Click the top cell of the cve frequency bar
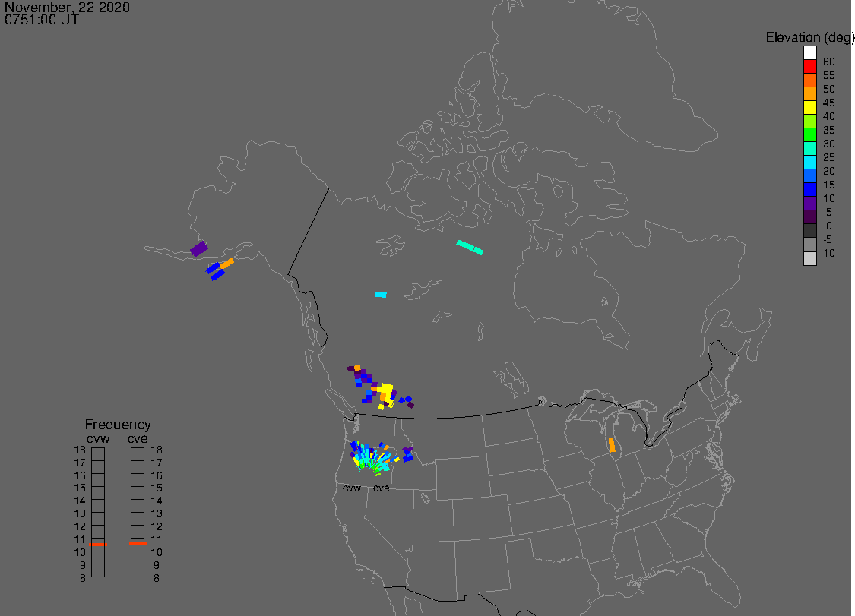Screen dimensions: 855x616 click(138, 454)
